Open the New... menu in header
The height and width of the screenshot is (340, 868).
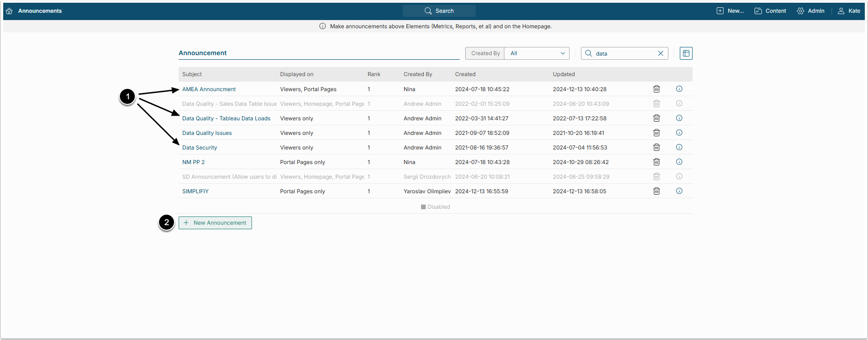[x=730, y=11]
